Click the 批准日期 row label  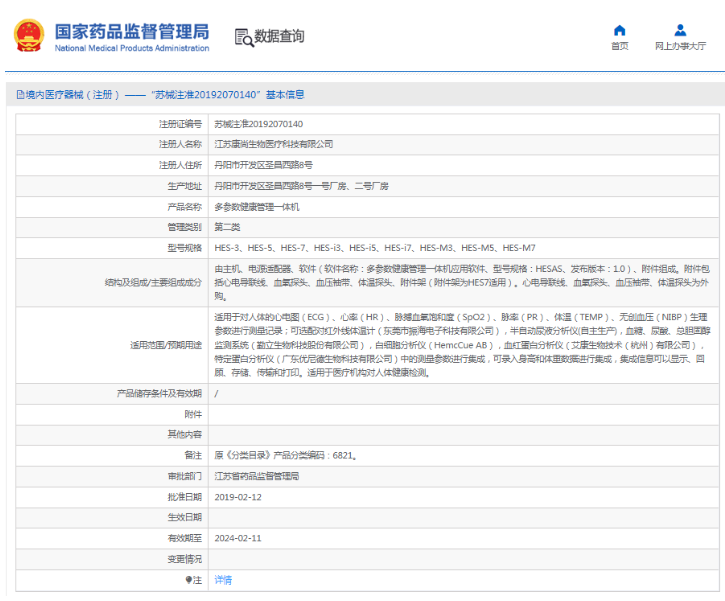click(185, 497)
